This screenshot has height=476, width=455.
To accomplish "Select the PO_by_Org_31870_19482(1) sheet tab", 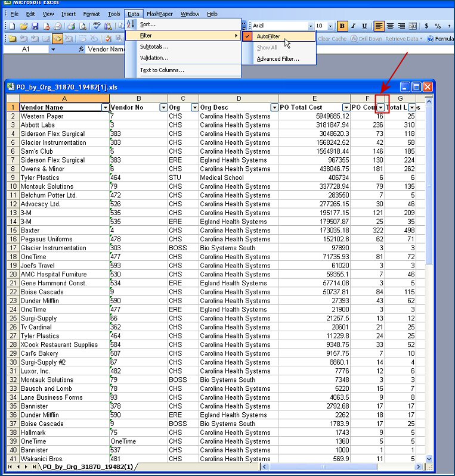I will (x=87, y=466).
